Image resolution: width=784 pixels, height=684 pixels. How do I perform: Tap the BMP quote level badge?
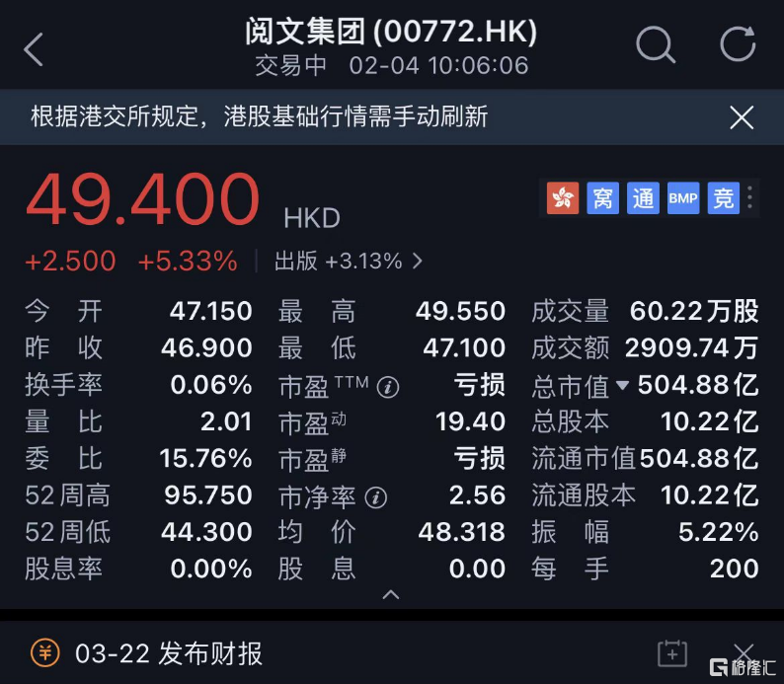point(683,198)
